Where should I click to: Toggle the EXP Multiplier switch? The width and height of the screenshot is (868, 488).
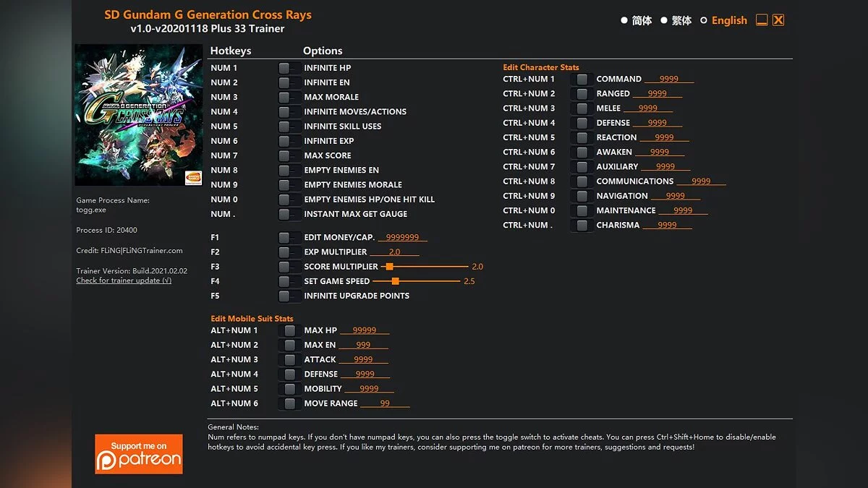pos(289,252)
